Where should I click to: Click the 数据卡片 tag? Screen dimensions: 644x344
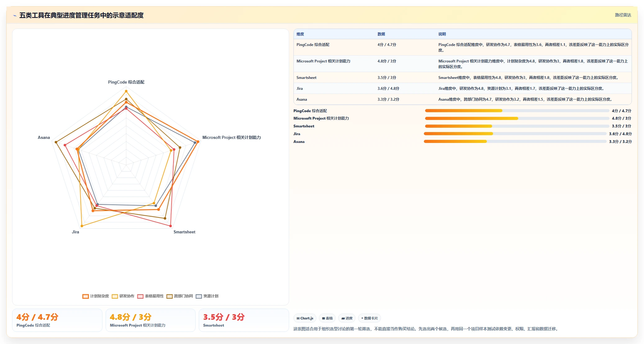tap(370, 318)
